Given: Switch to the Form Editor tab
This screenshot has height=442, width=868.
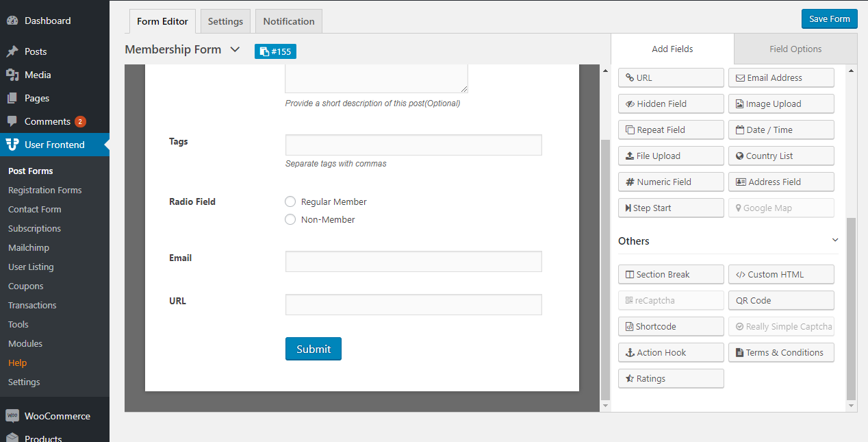Looking at the screenshot, I should (162, 21).
